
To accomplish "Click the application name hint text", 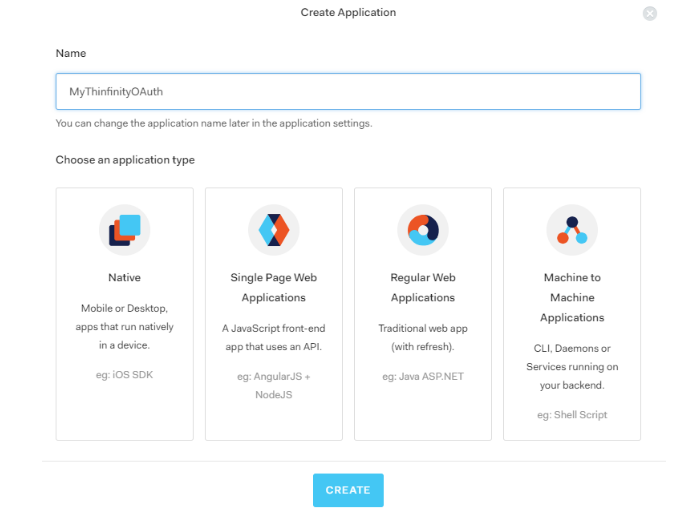I will click(214, 123).
